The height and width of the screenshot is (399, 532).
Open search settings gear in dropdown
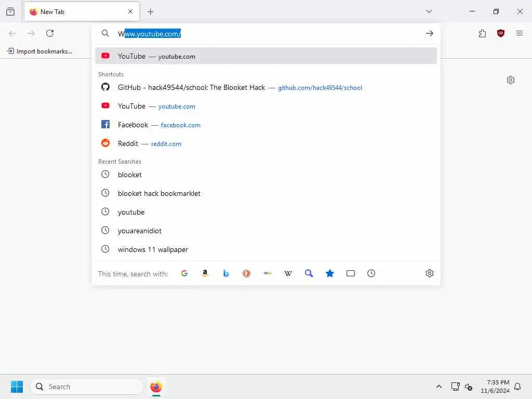coord(430,273)
